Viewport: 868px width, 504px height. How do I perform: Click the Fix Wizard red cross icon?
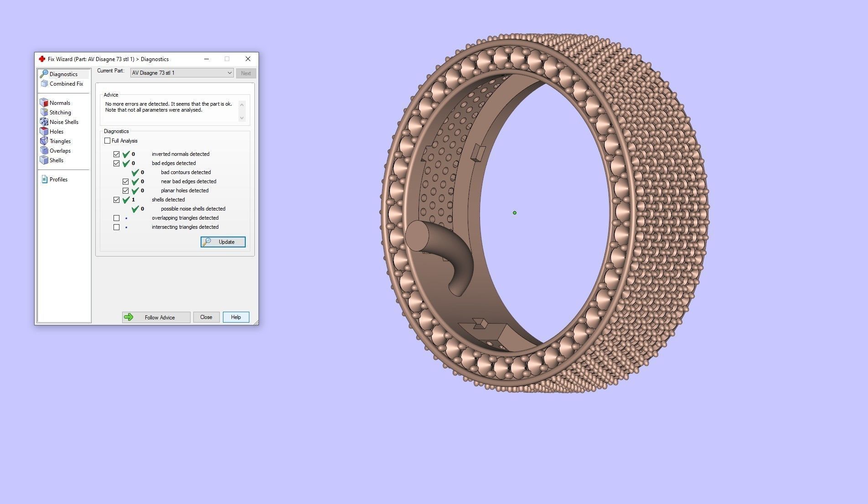coord(42,59)
